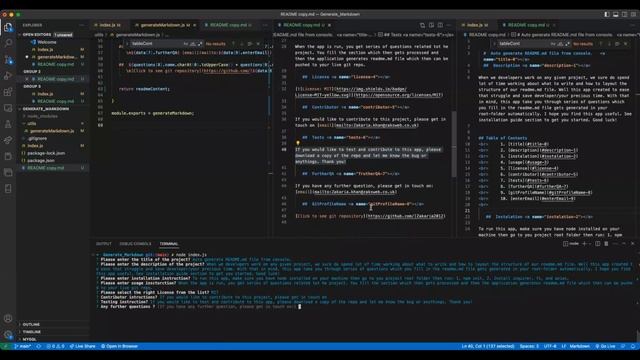Toggle Use Regular Expression in right find widget
This screenshot has width=640, height=360.
(567, 44)
